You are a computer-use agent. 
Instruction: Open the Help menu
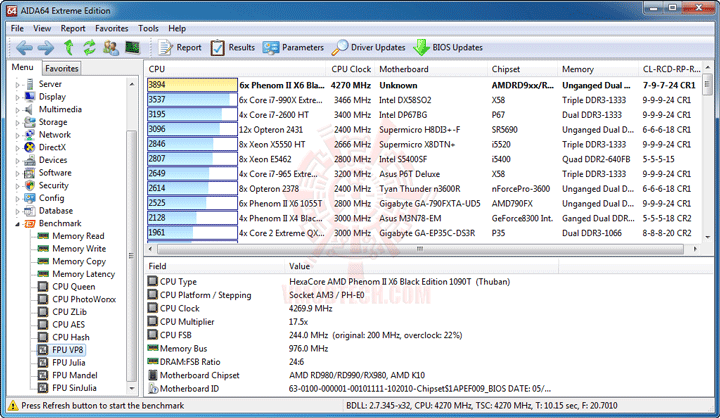tap(177, 28)
